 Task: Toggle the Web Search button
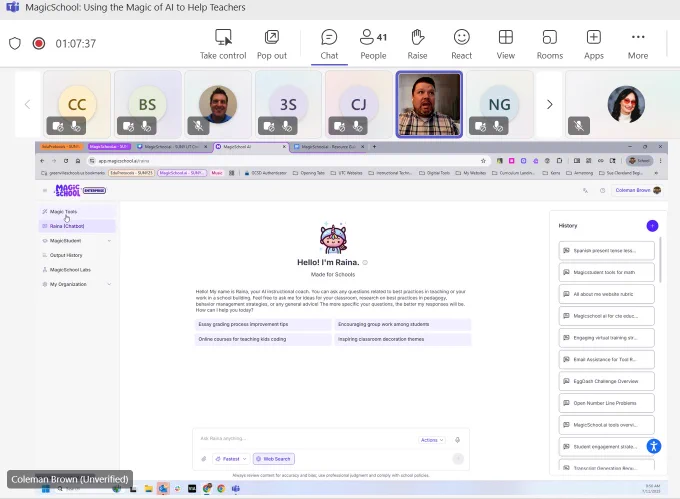point(274,459)
